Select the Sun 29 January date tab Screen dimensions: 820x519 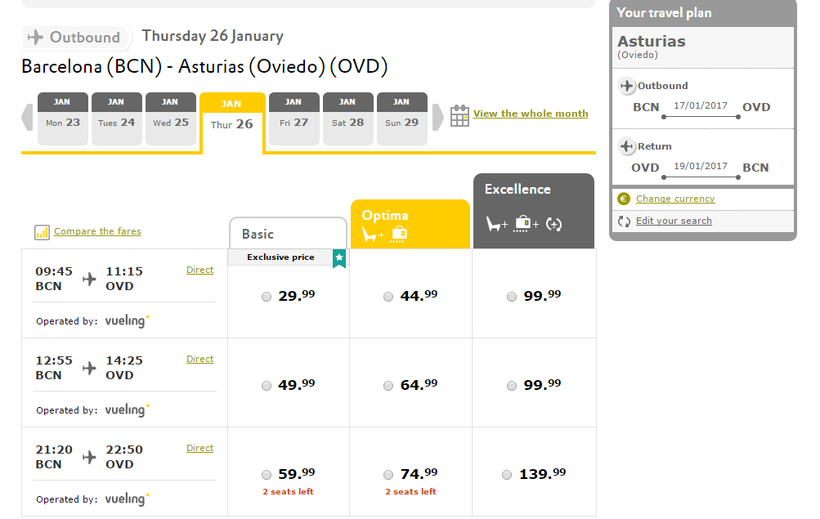[x=401, y=119]
